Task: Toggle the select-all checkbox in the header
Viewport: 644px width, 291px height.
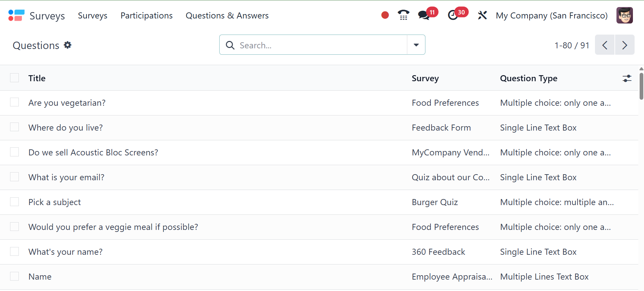Action: tap(14, 78)
